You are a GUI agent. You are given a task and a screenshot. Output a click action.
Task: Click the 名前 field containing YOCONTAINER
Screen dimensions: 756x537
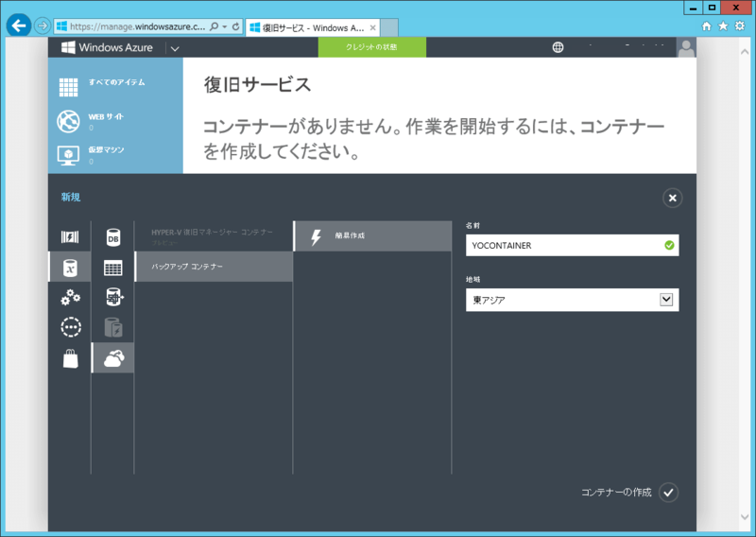pos(573,245)
